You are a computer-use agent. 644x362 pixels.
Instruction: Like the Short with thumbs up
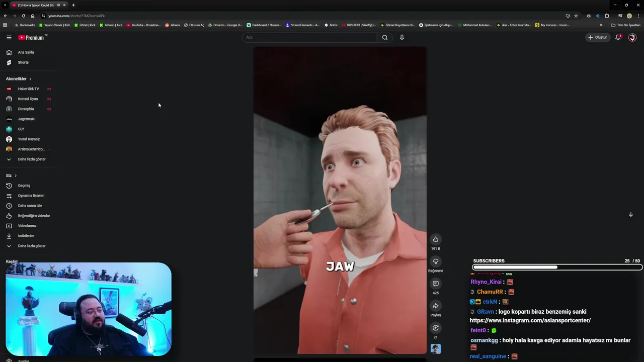coord(436,239)
